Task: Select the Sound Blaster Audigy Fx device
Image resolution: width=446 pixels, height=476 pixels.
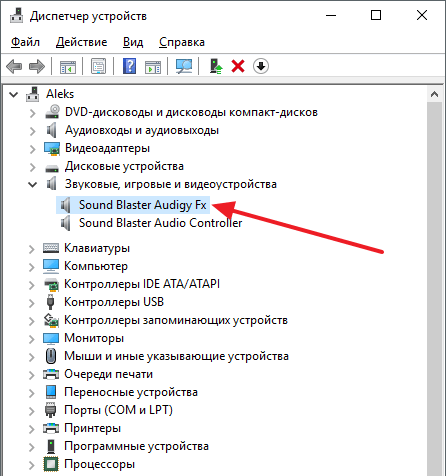Action: point(143,205)
